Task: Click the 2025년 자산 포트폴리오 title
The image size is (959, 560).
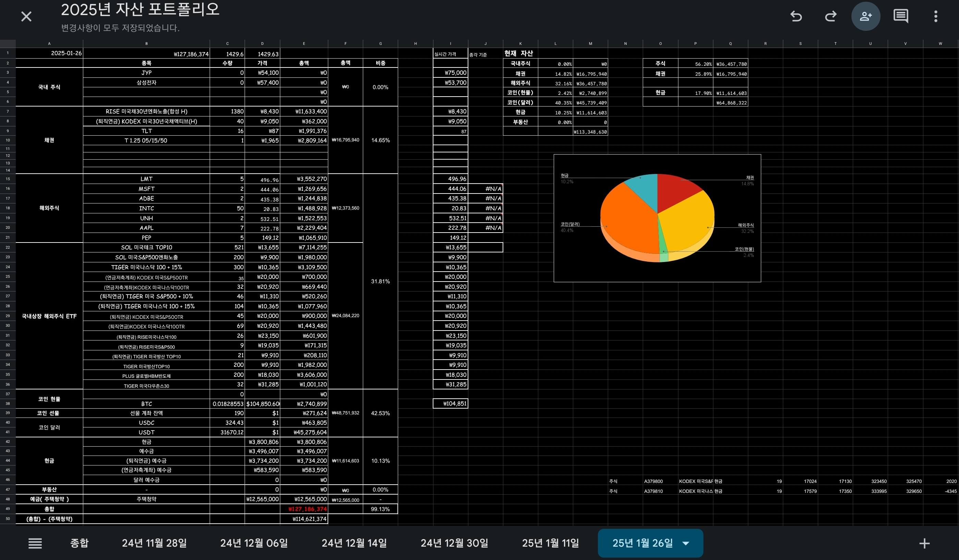Action: tap(140, 10)
